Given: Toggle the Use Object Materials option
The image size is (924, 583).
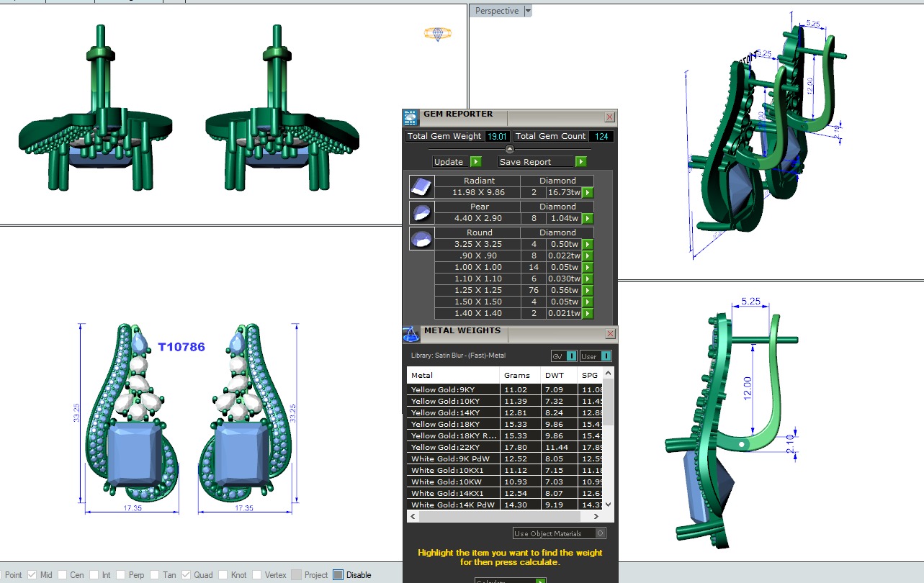Looking at the screenshot, I should coord(601,533).
